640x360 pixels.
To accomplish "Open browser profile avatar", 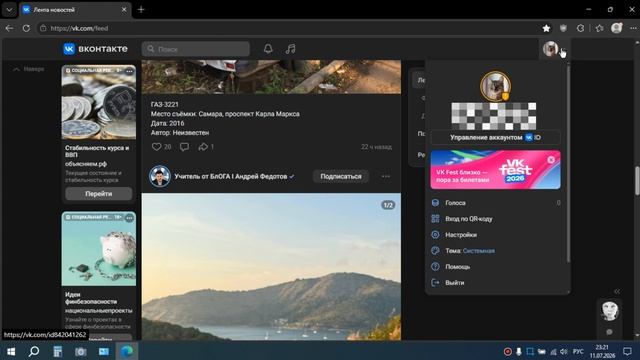I will click(x=616, y=28).
